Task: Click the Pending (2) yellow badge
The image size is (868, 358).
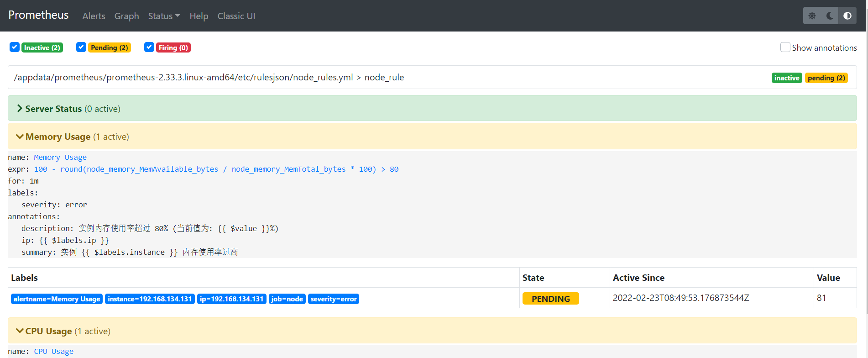Action: click(x=110, y=47)
